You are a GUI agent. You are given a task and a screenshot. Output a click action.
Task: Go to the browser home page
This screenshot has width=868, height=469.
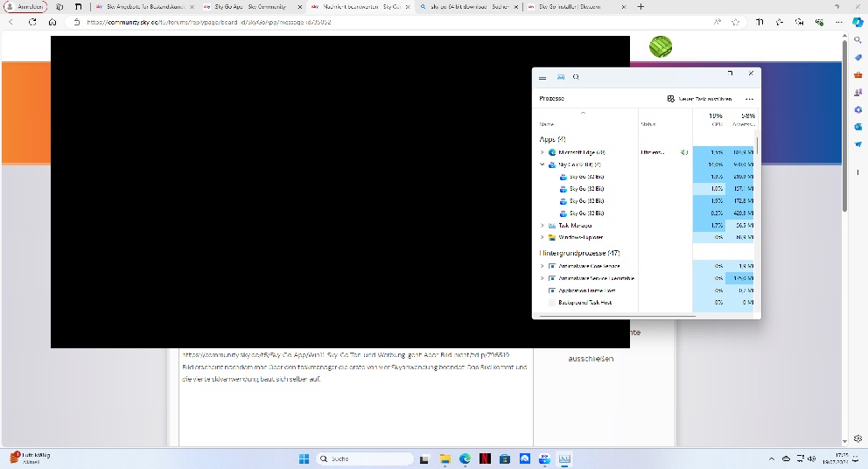click(52, 22)
